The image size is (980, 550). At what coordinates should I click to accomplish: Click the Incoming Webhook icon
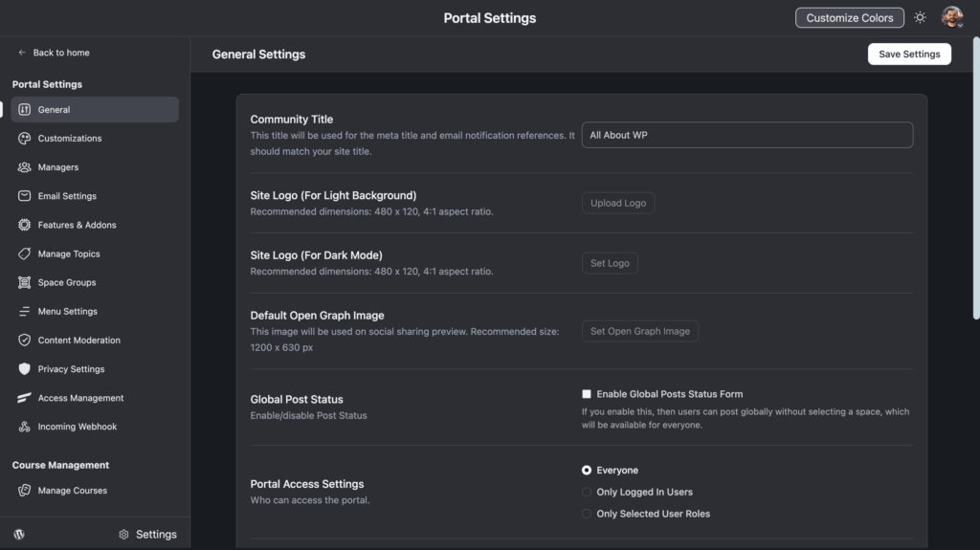tap(24, 427)
